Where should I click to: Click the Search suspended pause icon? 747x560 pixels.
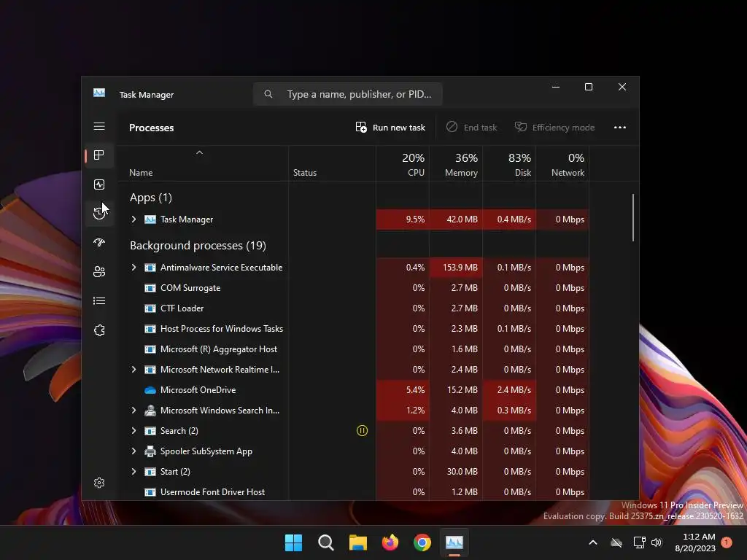click(x=362, y=431)
